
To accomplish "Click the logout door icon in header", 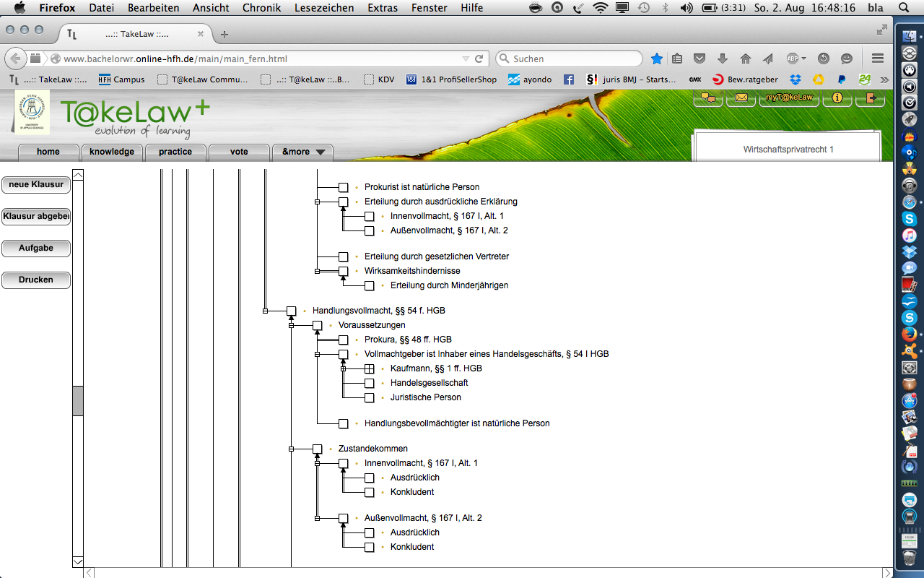I will 871,98.
